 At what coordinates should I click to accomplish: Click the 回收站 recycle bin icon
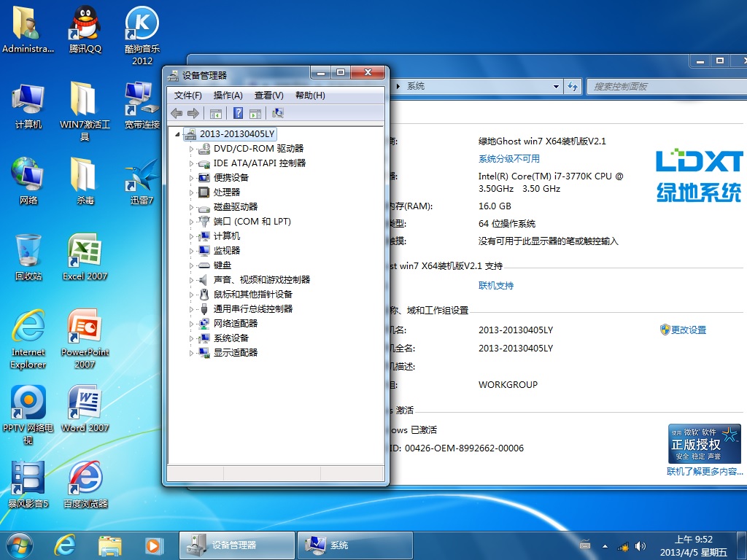[x=28, y=257]
